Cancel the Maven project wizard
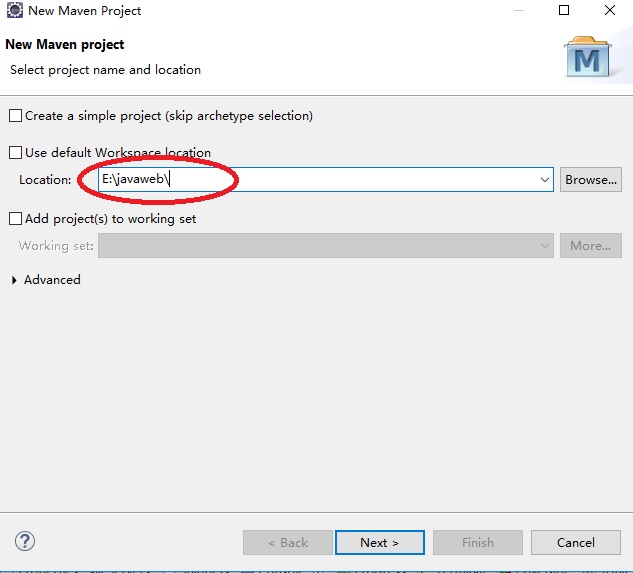633x573 pixels. 576,542
